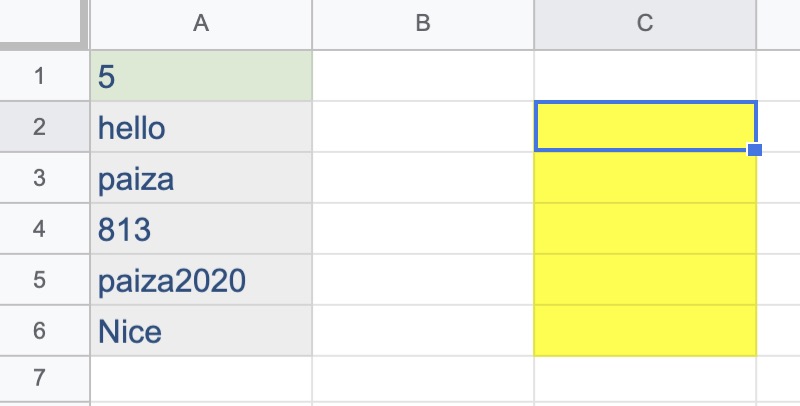Select column C header
This screenshot has height=406, width=800.
click(x=645, y=24)
